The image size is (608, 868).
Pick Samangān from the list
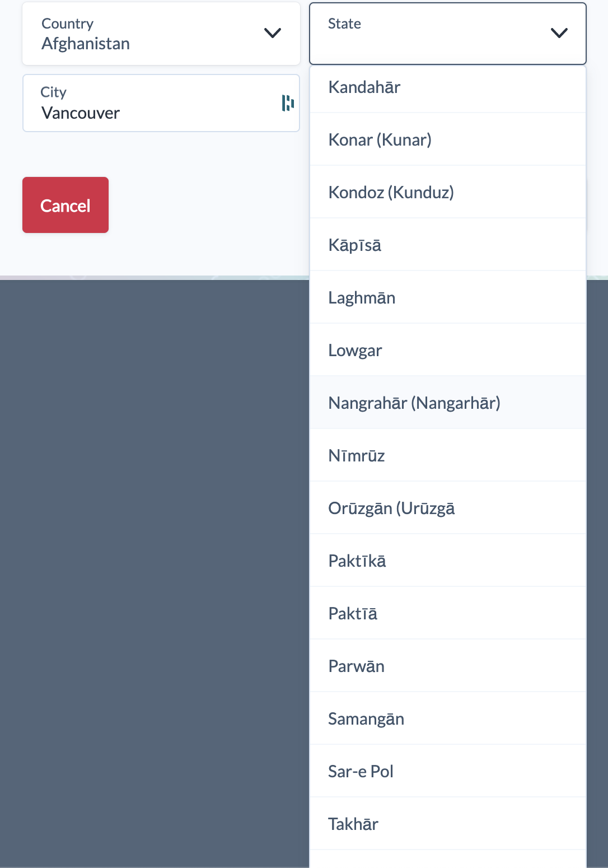coord(366,718)
